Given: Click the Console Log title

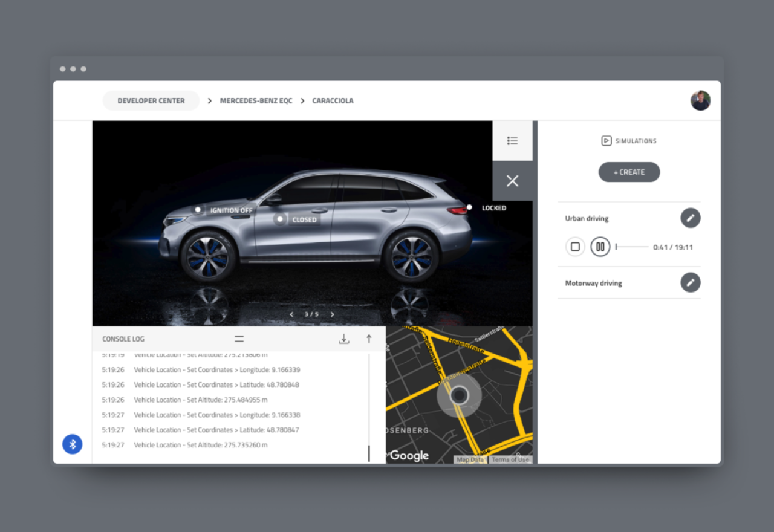Looking at the screenshot, I should click(123, 339).
